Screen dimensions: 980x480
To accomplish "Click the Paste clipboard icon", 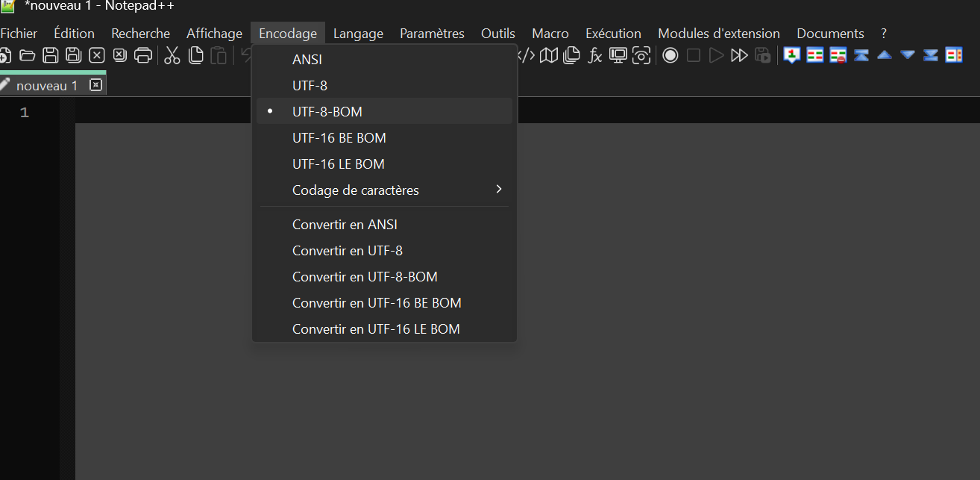I will coord(219,55).
